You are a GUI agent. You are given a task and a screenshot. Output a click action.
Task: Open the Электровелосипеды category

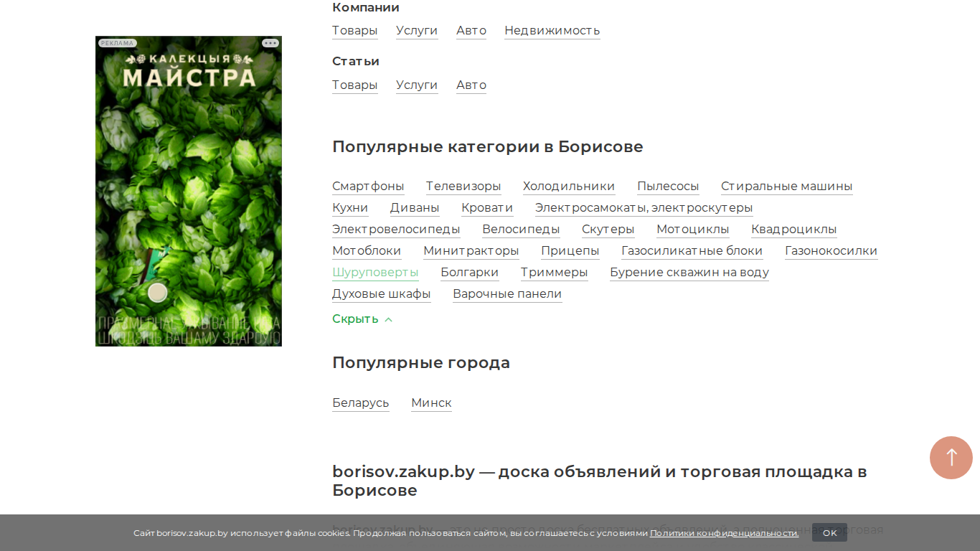(396, 230)
